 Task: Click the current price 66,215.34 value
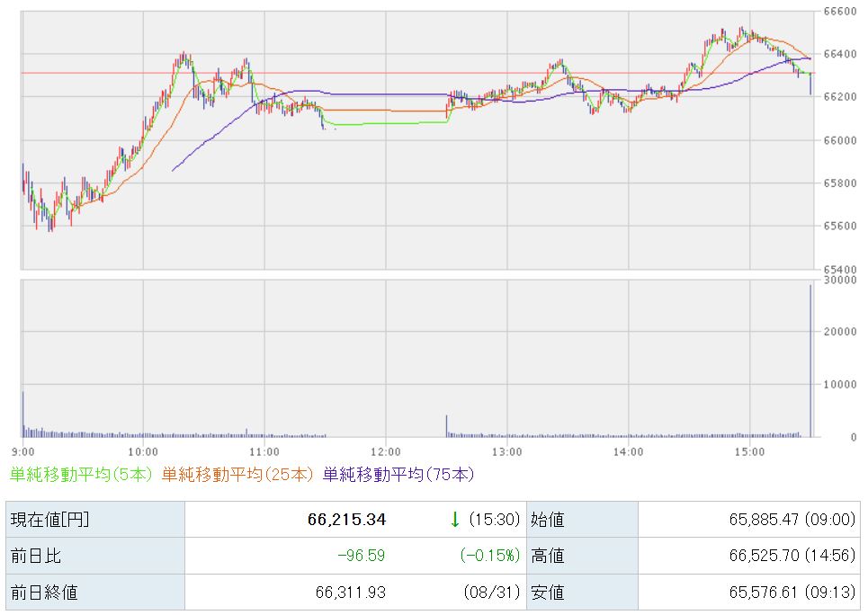[x=346, y=519]
